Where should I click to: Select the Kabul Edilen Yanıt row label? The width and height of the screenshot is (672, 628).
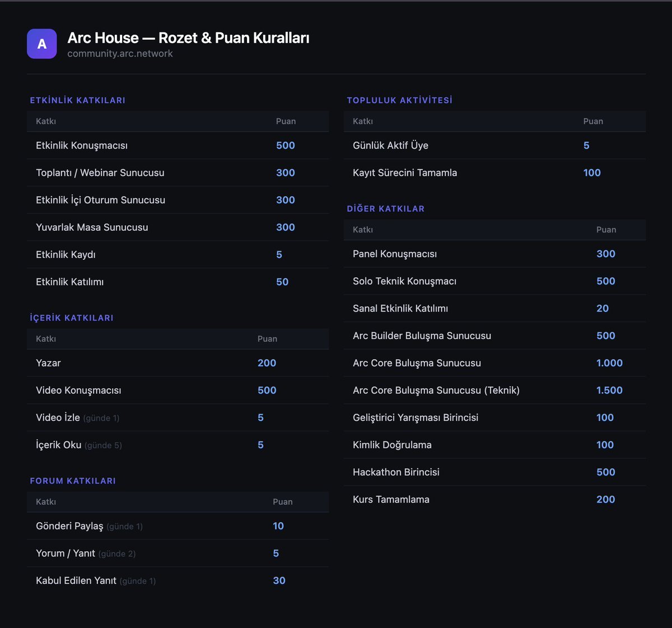tap(76, 581)
